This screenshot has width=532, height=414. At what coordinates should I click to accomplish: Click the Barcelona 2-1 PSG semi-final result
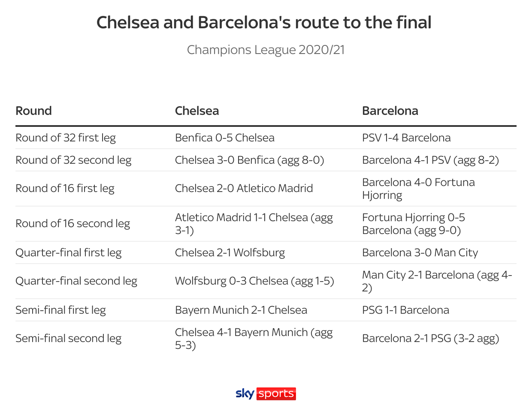point(431,338)
